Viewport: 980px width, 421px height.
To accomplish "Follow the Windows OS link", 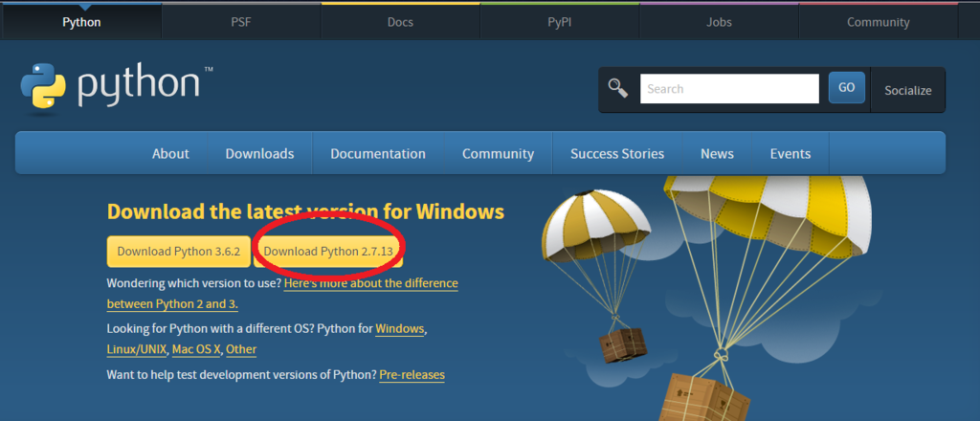I will point(400,328).
